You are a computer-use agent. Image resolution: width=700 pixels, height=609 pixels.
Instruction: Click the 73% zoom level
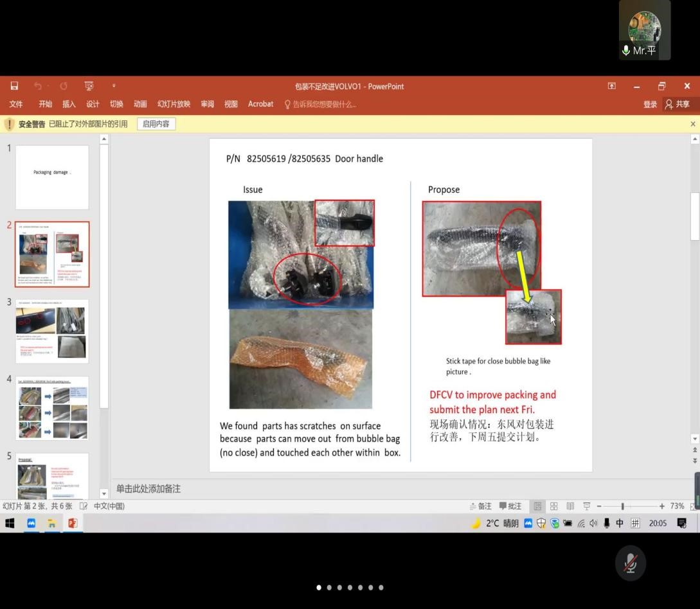click(677, 506)
